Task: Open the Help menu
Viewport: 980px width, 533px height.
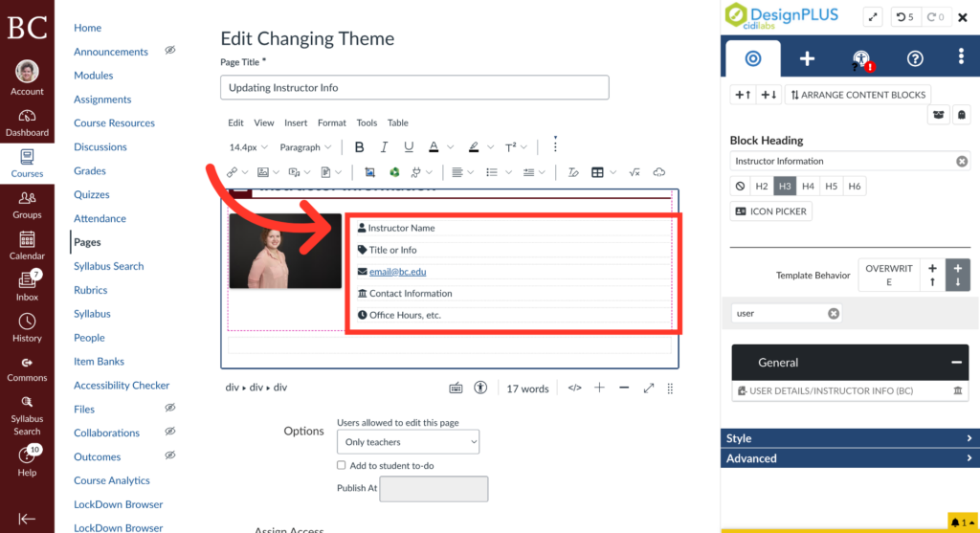Action: click(x=27, y=462)
